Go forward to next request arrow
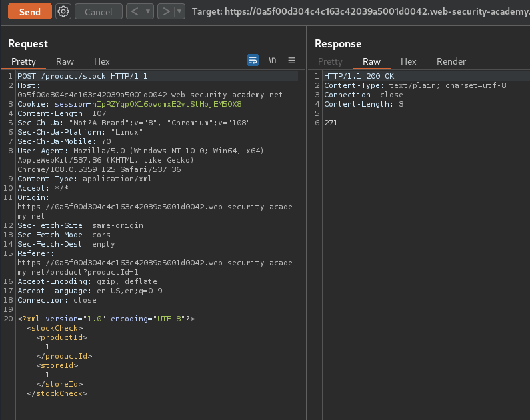Image resolution: width=530 pixels, height=420 pixels. [166, 12]
